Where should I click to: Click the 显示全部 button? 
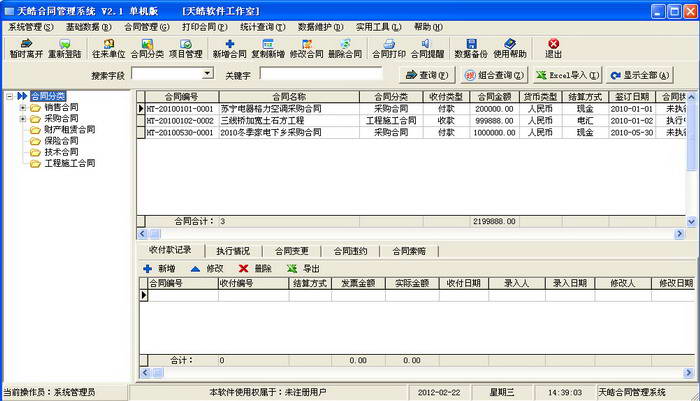[x=640, y=75]
